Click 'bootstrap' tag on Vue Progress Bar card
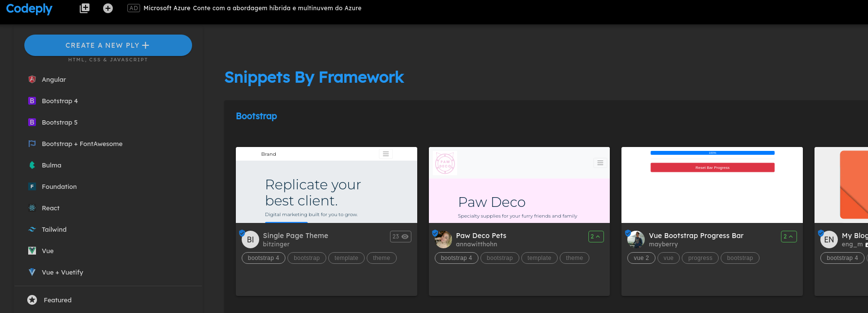The image size is (868, 313). coord(740,258)
